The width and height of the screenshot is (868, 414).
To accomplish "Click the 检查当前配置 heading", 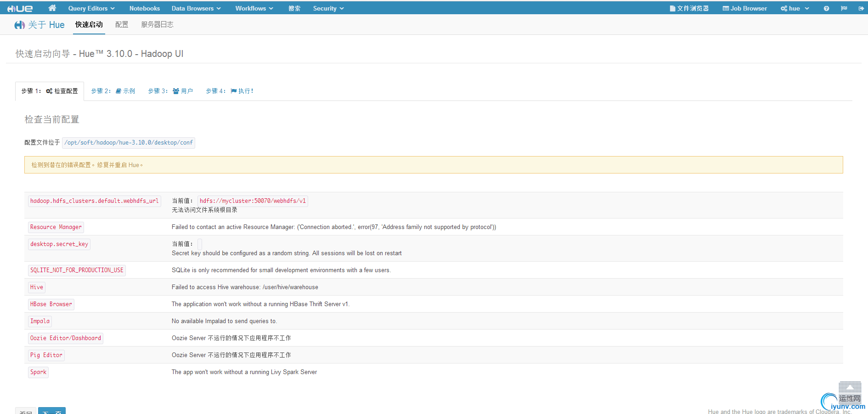I will tap(52, 119).
